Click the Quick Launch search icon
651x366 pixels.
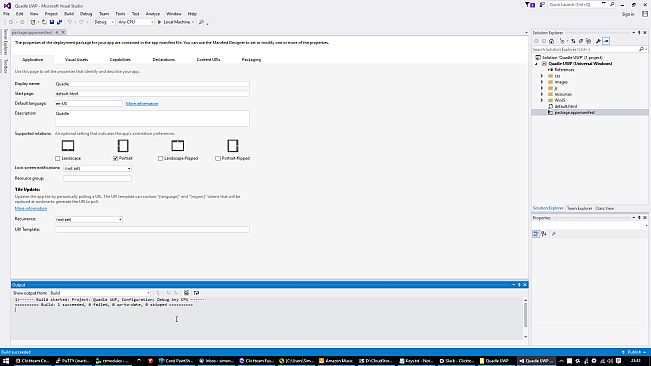(x=612, y=5)
